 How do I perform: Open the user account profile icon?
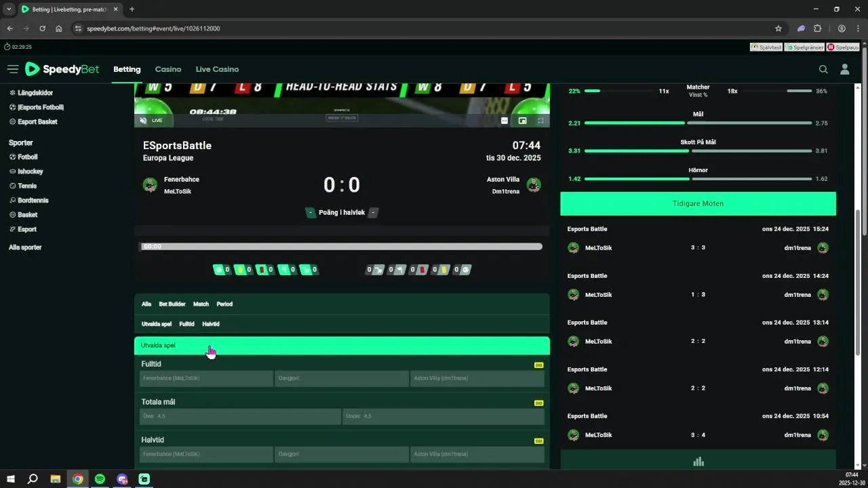pos(845,69)
